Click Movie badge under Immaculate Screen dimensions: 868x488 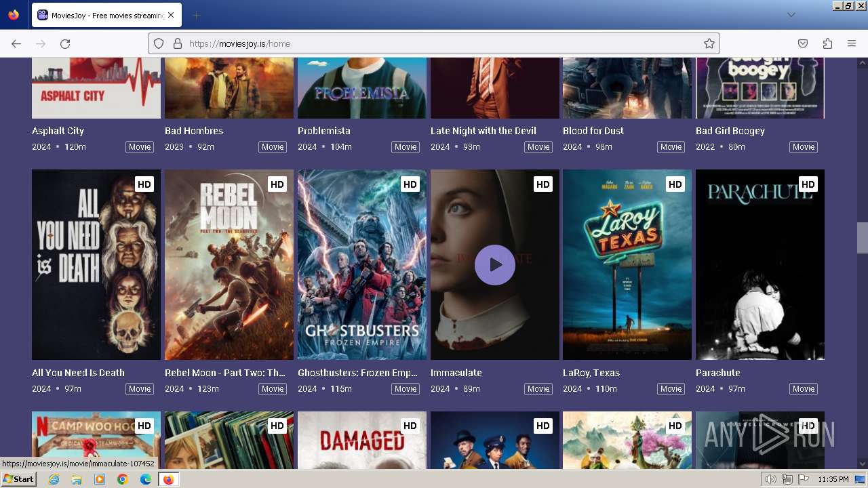[538, 389]
